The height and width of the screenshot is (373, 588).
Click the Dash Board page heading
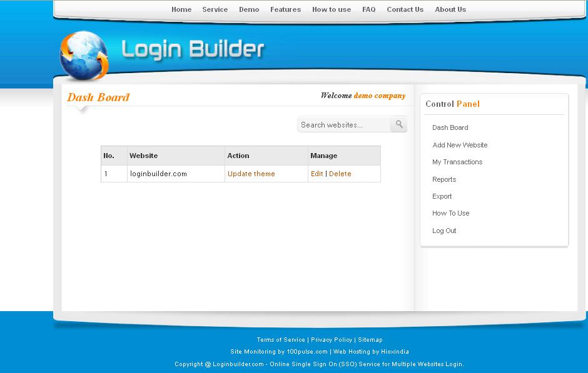click(x=98, y=97)
